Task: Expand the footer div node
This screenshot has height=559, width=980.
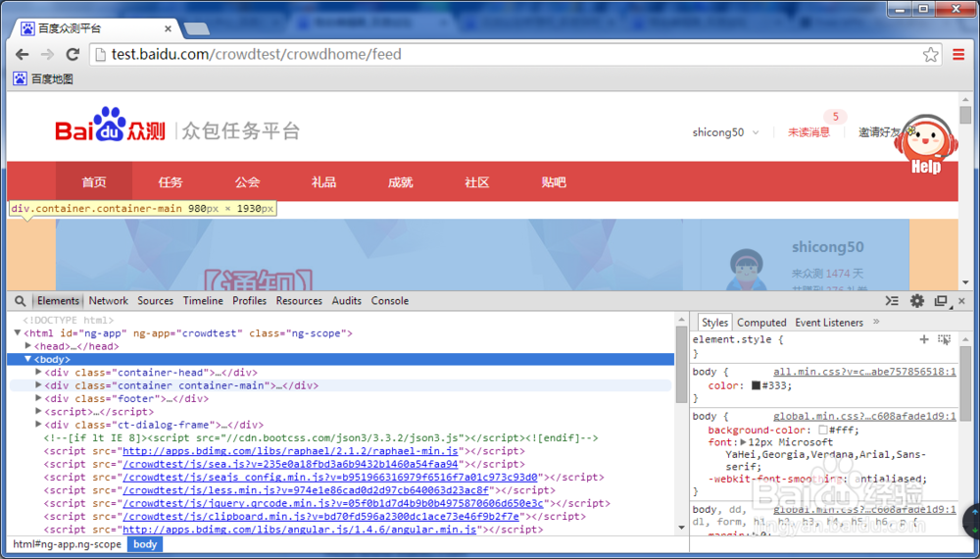Action: click(x=39, y=398)
